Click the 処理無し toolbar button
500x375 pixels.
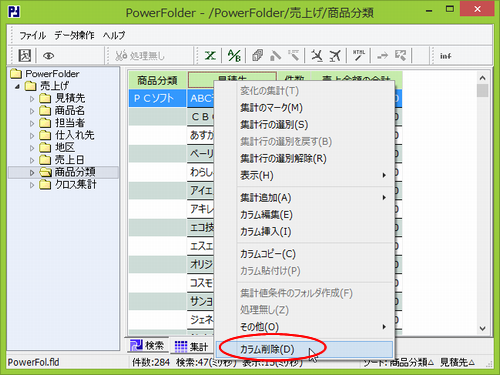pos(140,56)
